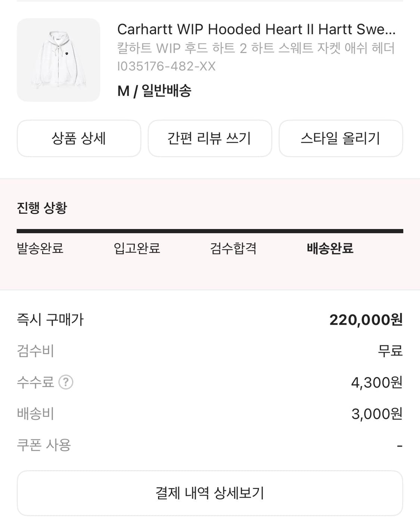Tap the Korean product name 칼하트 WIP

click(x=256, y=48)
